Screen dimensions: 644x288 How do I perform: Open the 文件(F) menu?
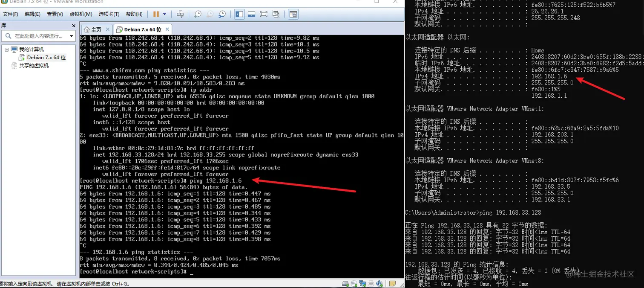pyautogui.click(x=10, y=14)
